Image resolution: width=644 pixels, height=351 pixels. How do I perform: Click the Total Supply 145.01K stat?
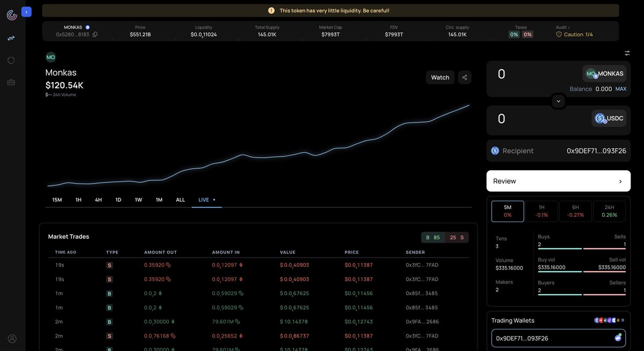267,31
